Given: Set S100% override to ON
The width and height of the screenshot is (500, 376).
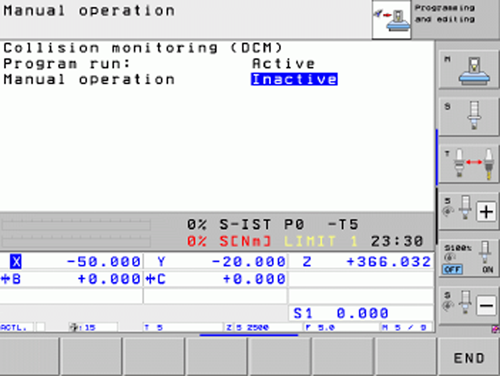Looking at the screenshot, I should click(487, 269).
